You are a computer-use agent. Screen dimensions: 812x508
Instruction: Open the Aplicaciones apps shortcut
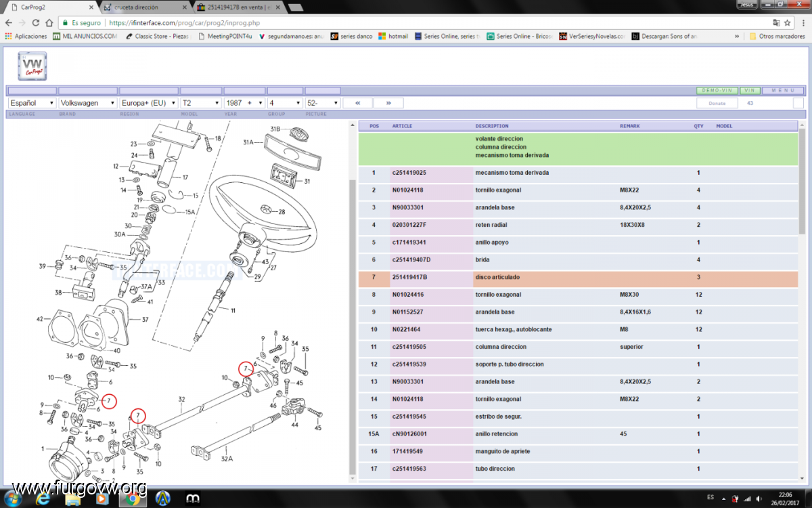pyautogui.click(x=26, y=36)
